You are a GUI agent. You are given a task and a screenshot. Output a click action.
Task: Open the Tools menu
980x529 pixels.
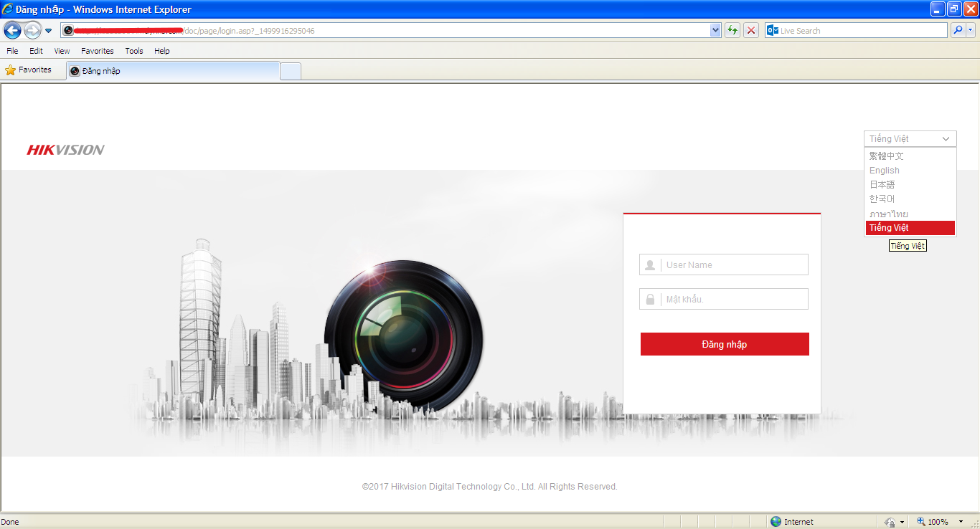pyautogui.click(x=134, y=51)
